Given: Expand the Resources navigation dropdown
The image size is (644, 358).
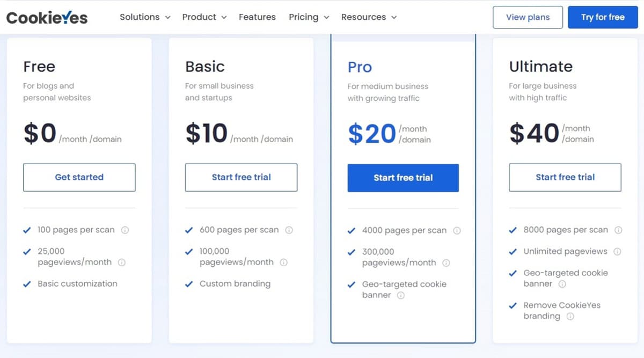Looking at the screenshot, I should click(369, 17).
